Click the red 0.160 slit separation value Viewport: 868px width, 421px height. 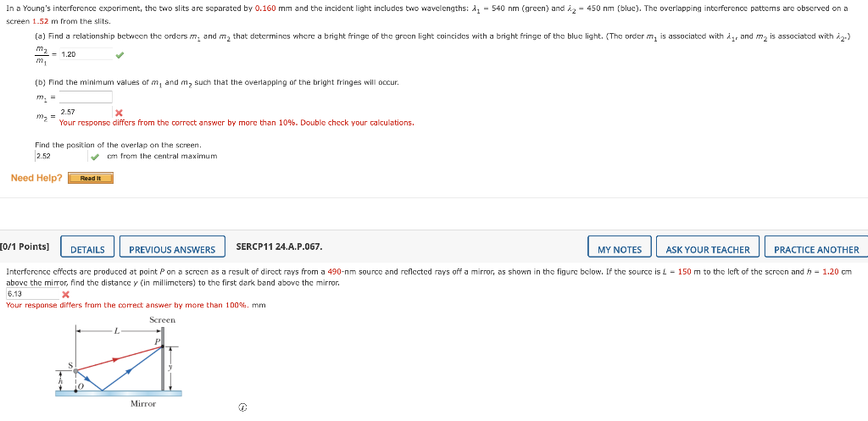tap(265, 8)
